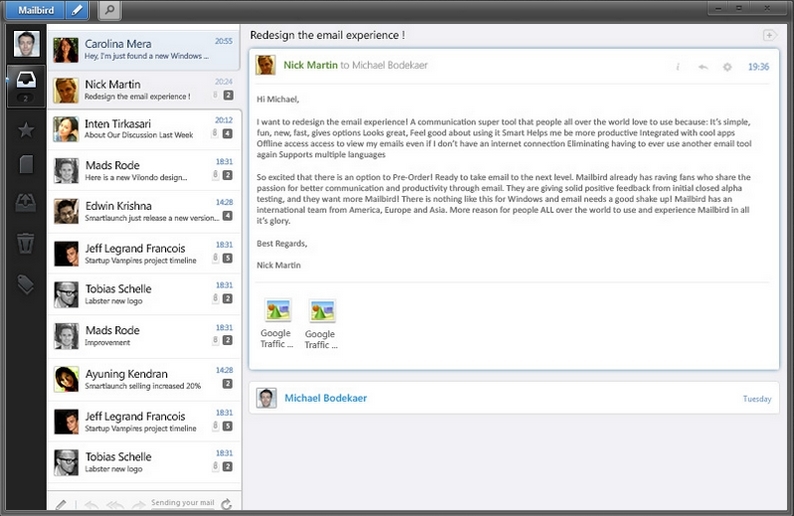Viewport: 794px width, 516px height.
Task: Open Mads Rode's 'Improvement' email
Action: coord(144,336)
